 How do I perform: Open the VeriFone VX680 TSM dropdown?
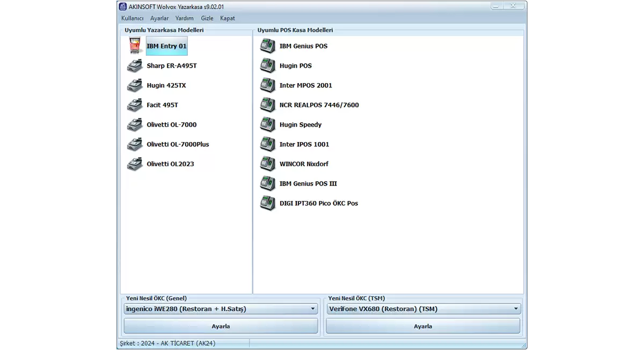click(516, 309)
